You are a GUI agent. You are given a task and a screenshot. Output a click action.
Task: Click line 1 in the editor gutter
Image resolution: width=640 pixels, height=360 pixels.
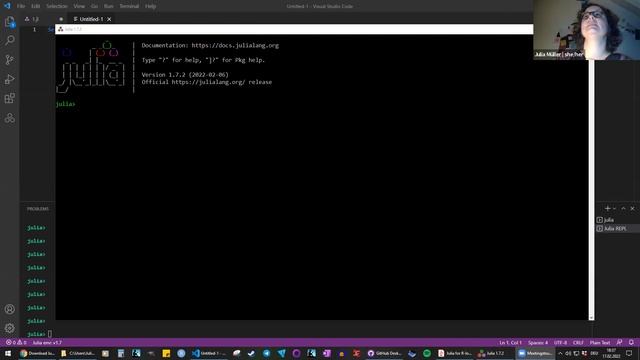click(x=34, y=29)
